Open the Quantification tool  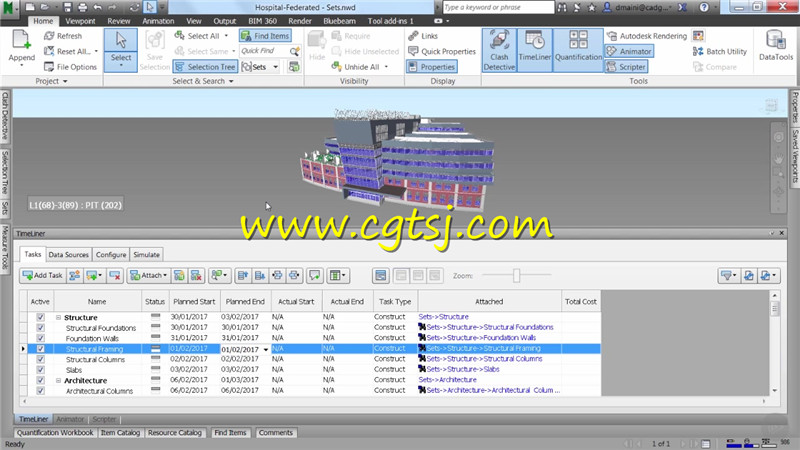coord(578,50)
